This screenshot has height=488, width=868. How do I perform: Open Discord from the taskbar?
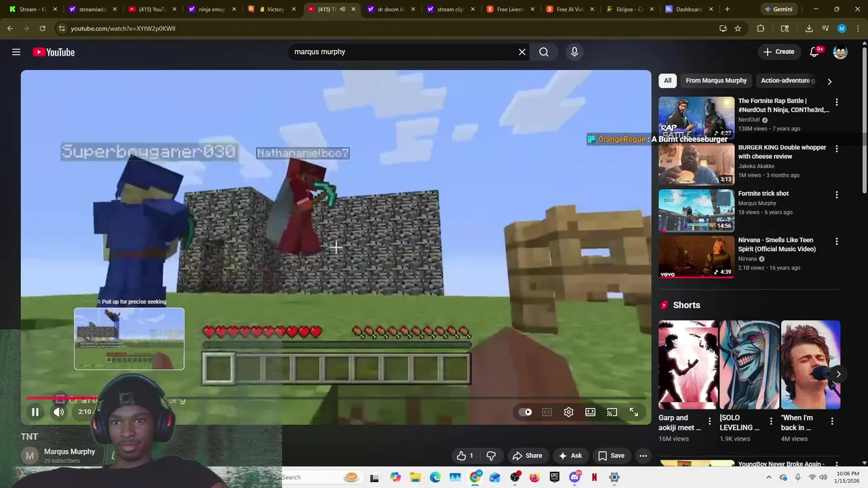[x=575, y=477]
